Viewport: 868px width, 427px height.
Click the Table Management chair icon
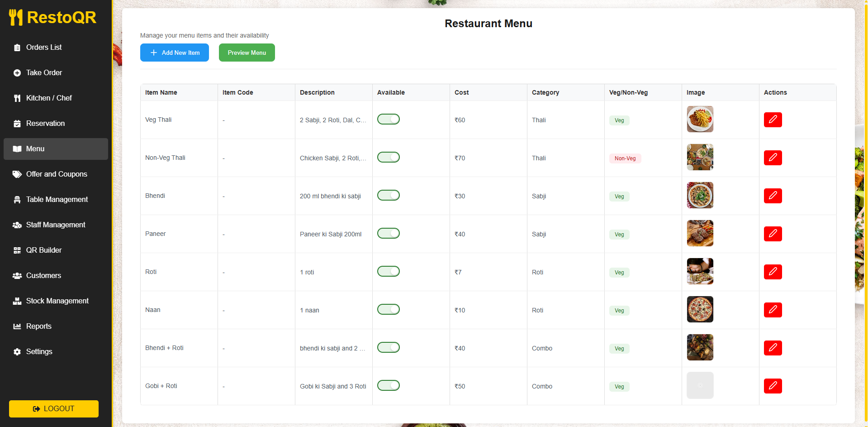click(17, 200)
